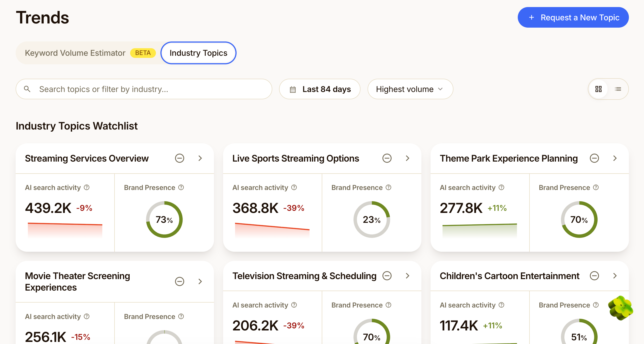Click the calendar icon in date filter

point(293,89)
